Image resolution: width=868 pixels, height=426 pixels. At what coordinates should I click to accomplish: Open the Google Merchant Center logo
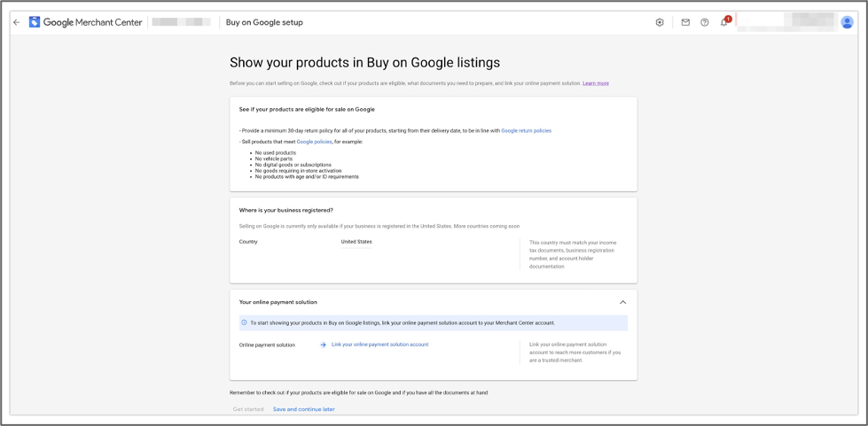point(86,23)
